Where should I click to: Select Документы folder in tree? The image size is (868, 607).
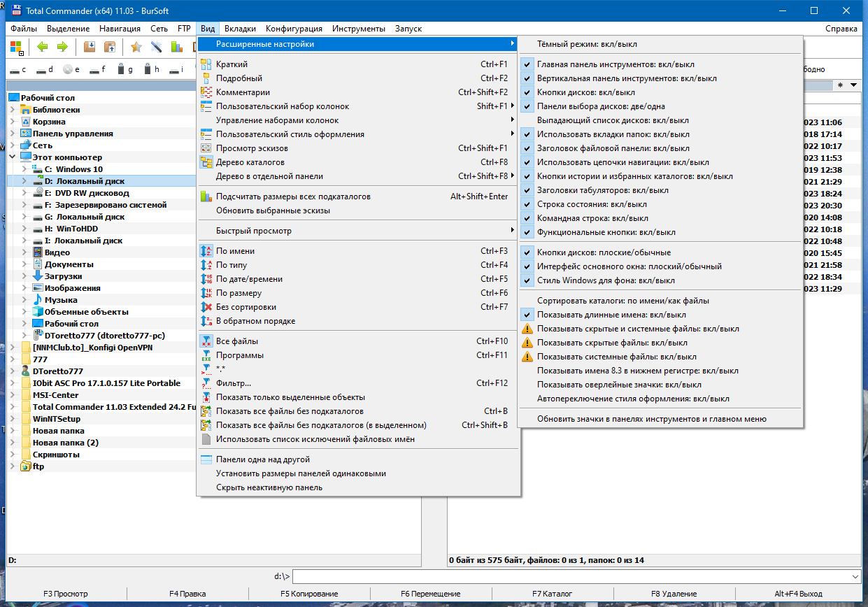coord(69,264)
